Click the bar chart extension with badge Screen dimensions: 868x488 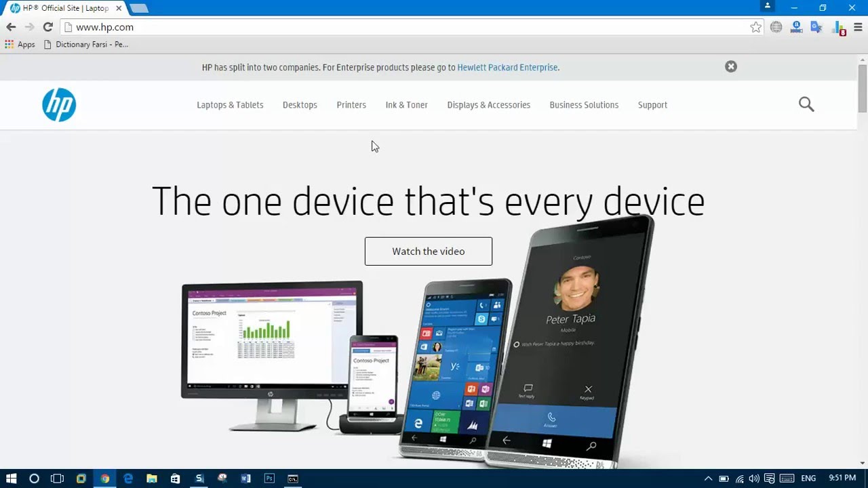[x=840, y=28]
